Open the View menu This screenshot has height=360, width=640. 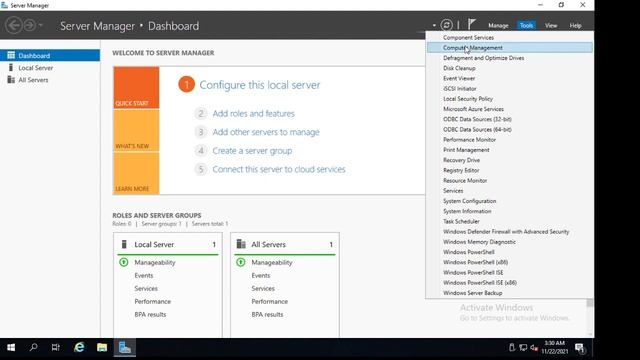[551, 25]
